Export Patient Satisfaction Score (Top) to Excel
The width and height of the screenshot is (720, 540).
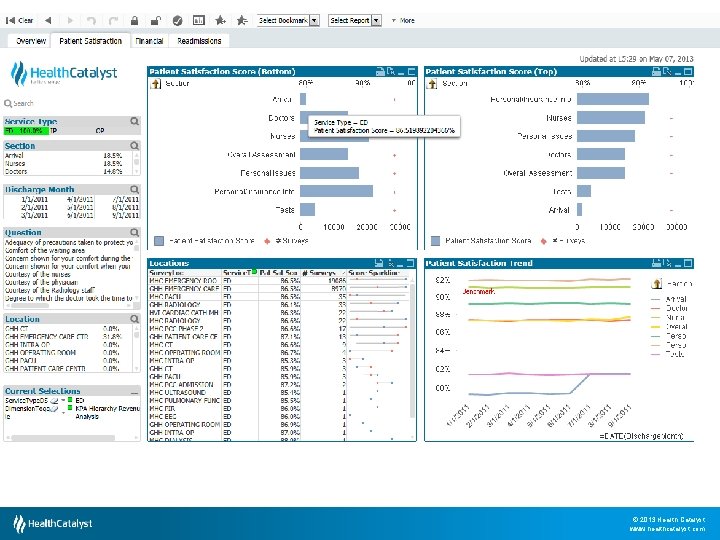(x=667, y=72)
